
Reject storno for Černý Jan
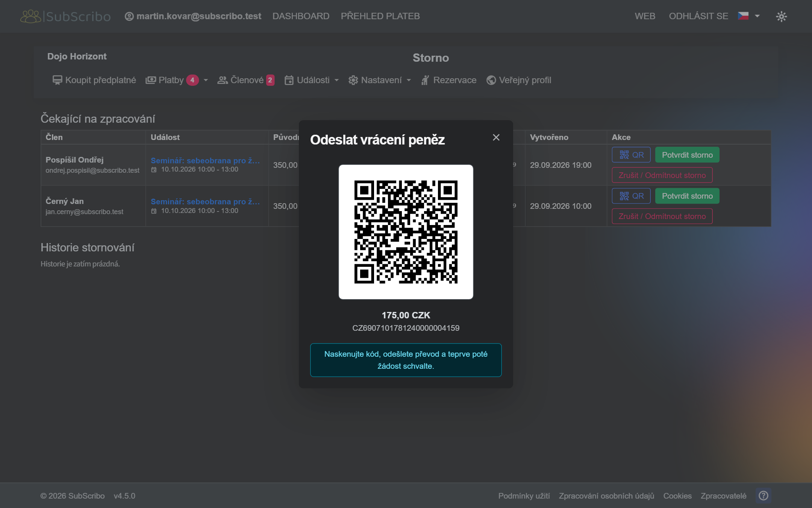pyautogui.click(x=662, y=216)
